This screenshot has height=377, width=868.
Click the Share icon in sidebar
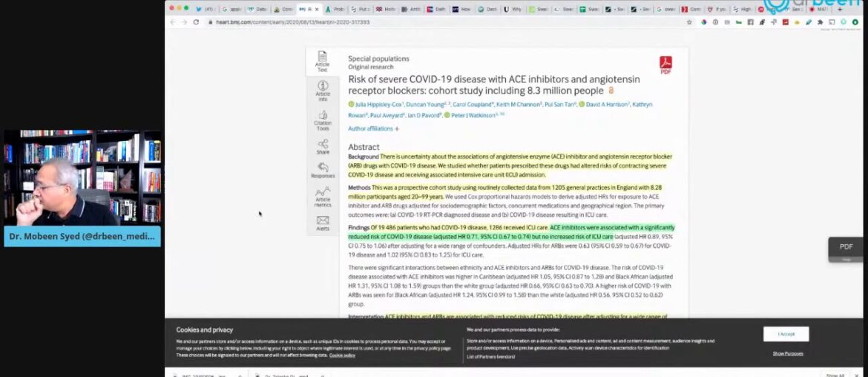323,146
